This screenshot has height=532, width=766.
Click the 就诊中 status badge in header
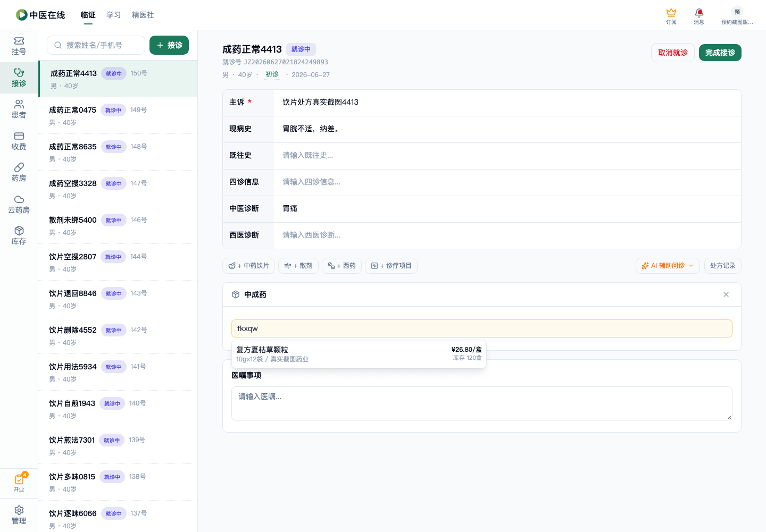pos(301,49)
